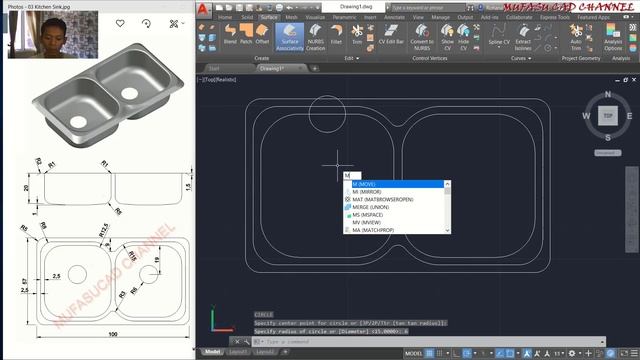Click Show CV

[447, 37]
